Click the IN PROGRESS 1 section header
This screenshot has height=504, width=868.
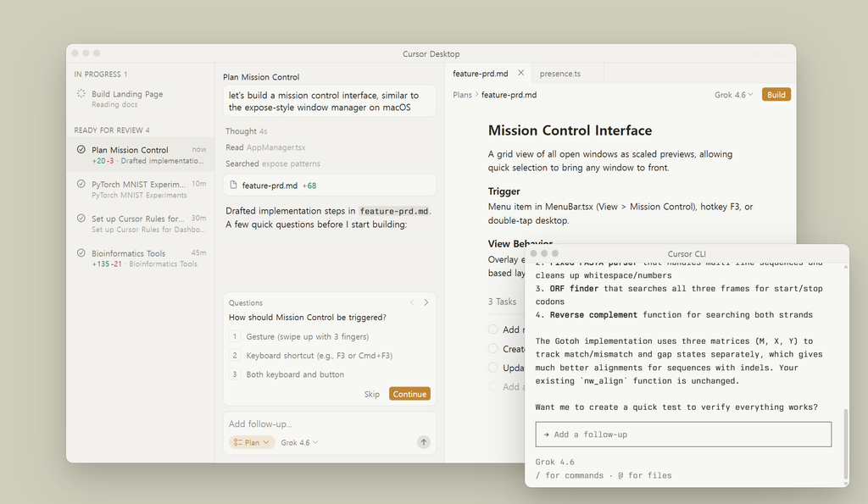pyautogui.click(x=101, y=74)
